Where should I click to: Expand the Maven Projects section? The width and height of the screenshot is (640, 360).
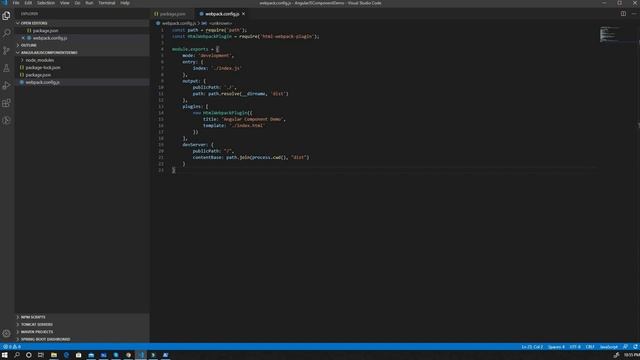pyautogui.click(x=82, y=332)
